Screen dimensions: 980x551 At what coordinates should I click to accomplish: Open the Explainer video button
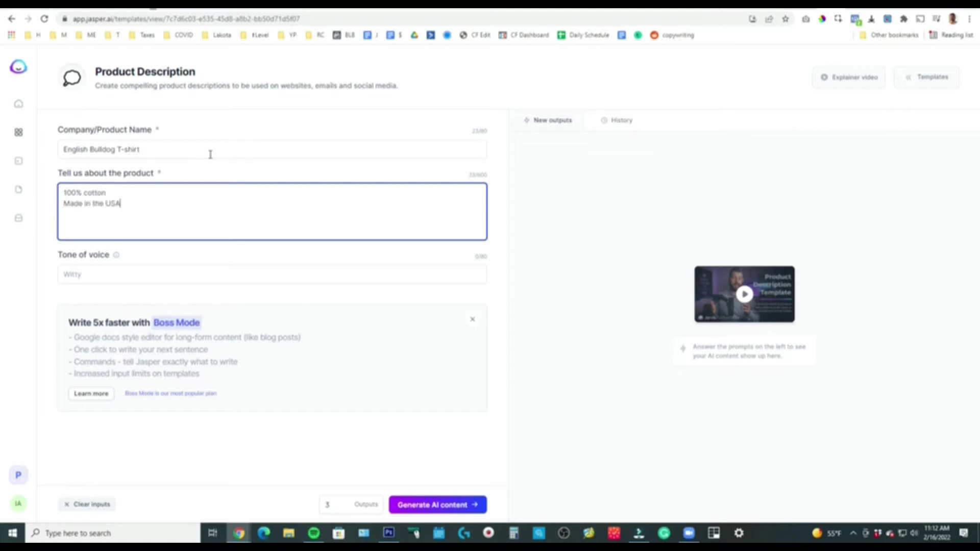pos(849,78)
